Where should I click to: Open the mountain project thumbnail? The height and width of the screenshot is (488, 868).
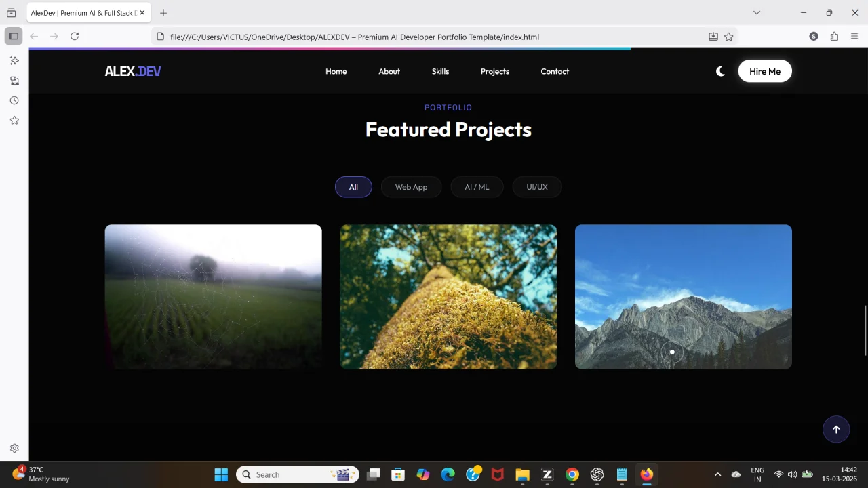(x=684, y=297)
